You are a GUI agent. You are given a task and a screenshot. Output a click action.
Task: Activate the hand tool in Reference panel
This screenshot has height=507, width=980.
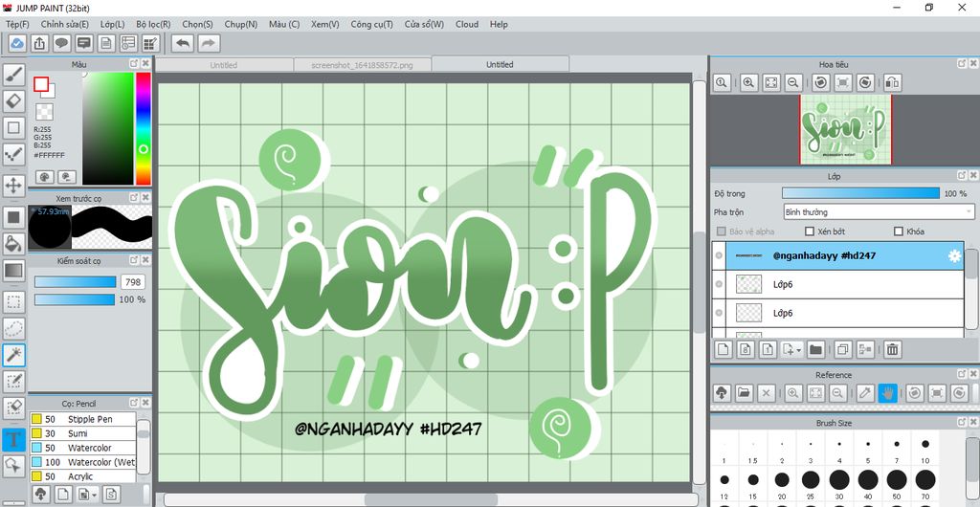887,393
